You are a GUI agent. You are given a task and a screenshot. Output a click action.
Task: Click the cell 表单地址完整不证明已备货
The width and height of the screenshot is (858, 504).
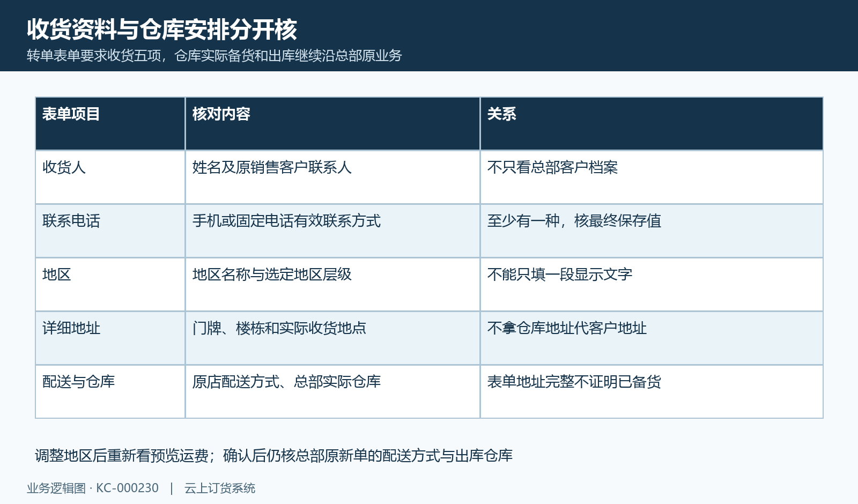(x=652, y=392)
